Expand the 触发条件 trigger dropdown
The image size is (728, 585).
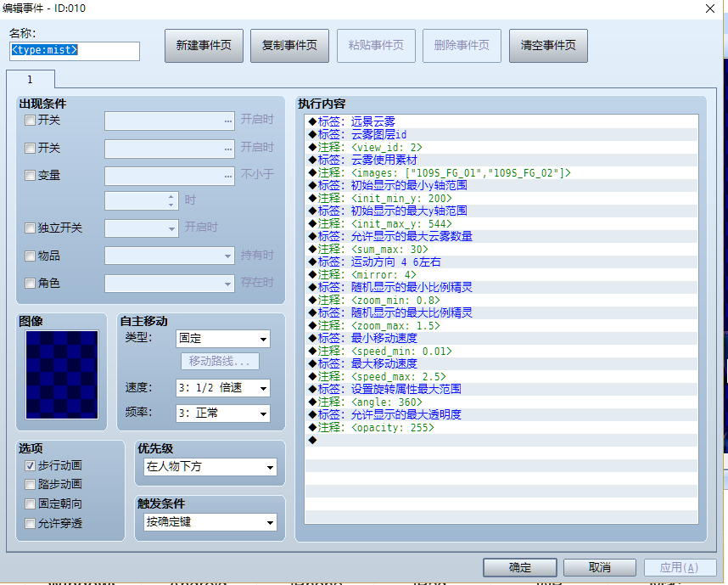click(210, 522)
